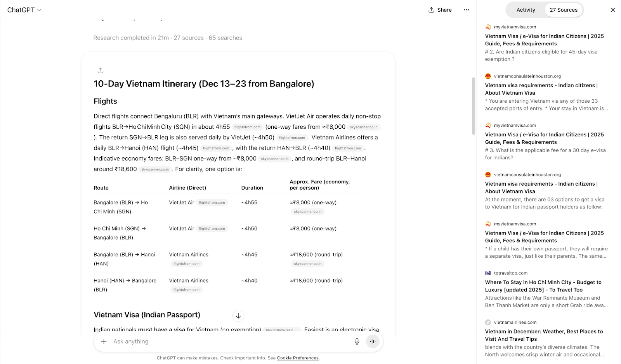
Task: Click the 'Airline (Direct)' column header
Action: 187,188
